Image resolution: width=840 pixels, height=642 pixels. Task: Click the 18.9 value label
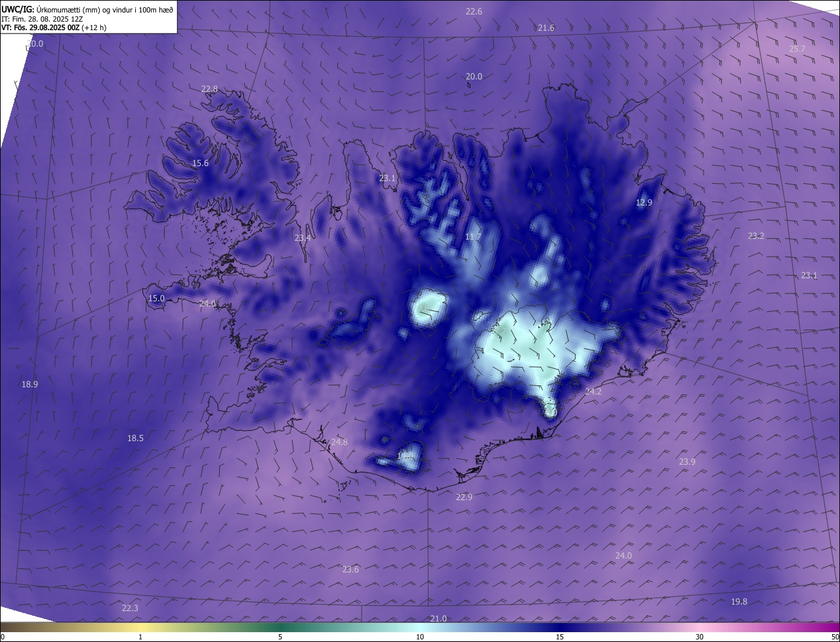point(30,385)
